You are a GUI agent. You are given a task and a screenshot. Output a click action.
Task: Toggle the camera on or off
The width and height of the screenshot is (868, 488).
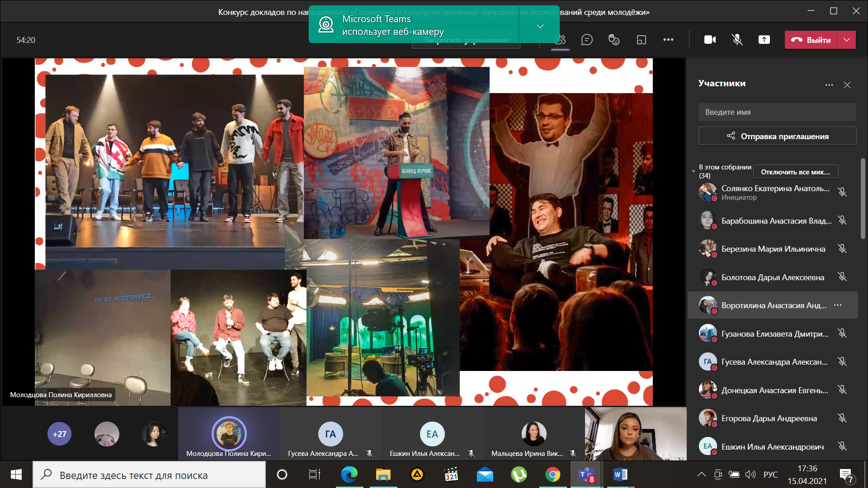[710, 40]
